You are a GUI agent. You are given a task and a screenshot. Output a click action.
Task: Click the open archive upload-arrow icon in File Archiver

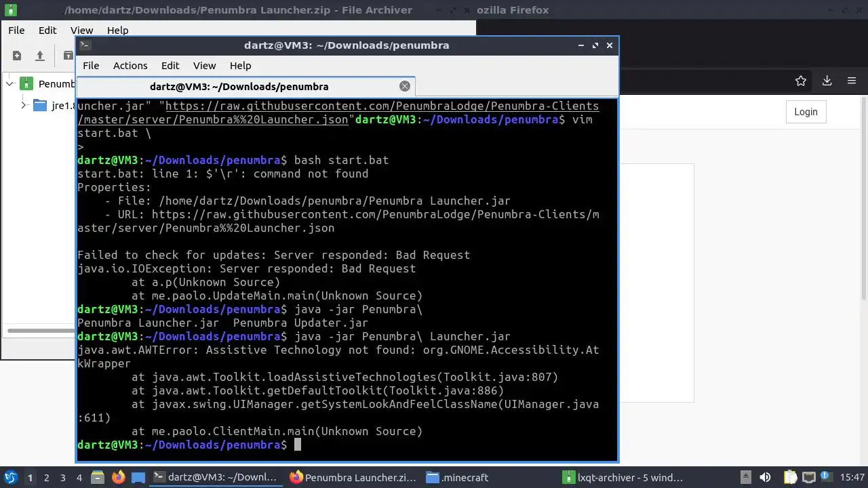[39, 56]
